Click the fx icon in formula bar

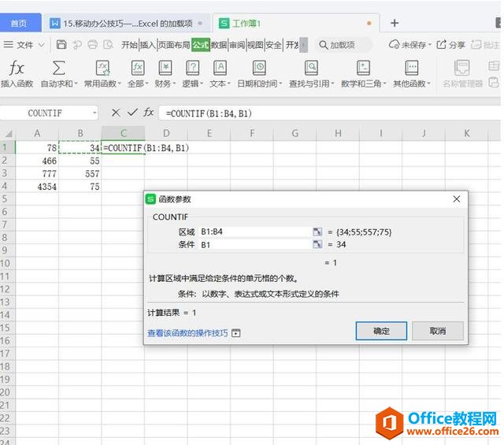pyautogui.click(x=149, y=113)
